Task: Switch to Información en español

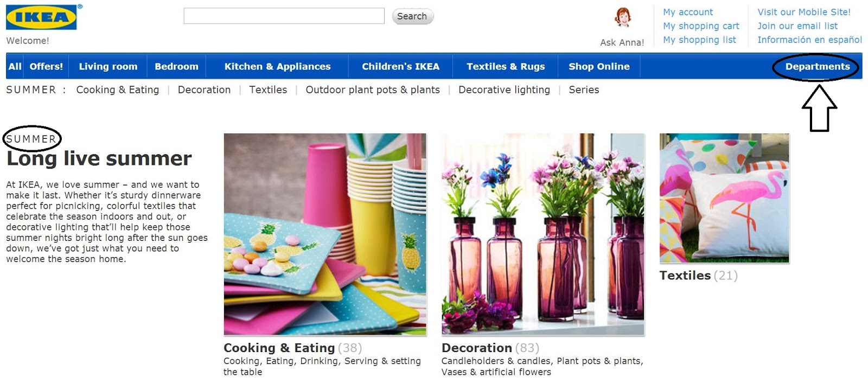Action: 809,40
